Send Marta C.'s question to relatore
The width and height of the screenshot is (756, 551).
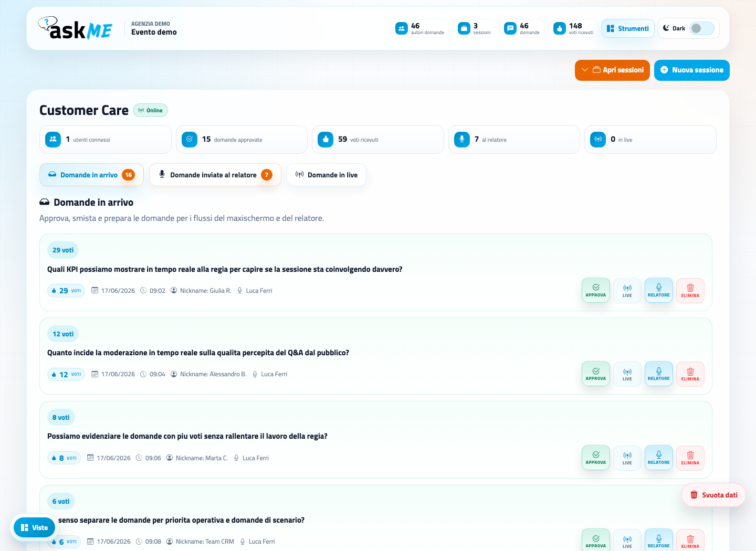(x=659, y=458)
